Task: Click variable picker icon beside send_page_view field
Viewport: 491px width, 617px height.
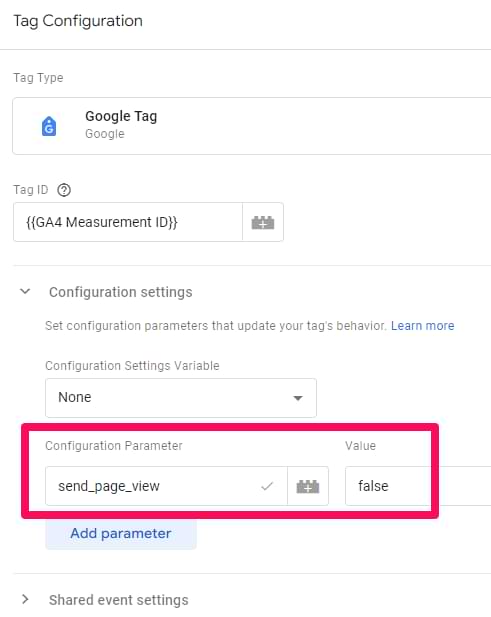Action: point(308,486)
